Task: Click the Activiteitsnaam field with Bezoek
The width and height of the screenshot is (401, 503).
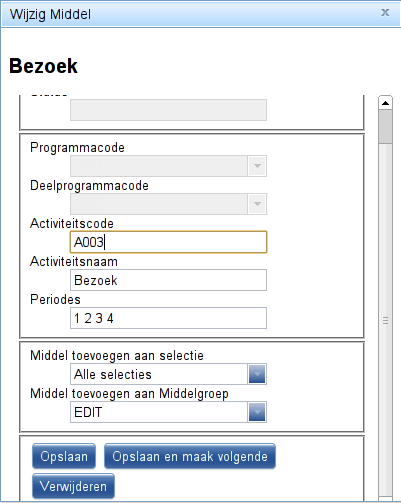Action: tap(168, 280)
